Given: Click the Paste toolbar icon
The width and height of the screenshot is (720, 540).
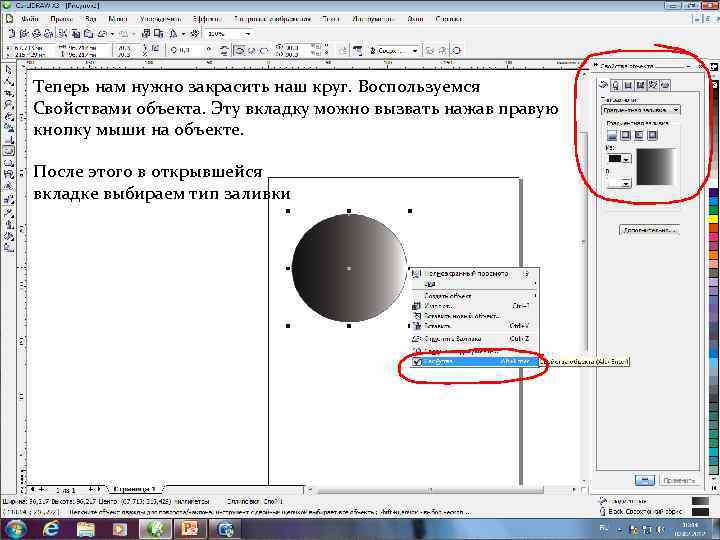Looking at the screenshot, I should (89, 34).
